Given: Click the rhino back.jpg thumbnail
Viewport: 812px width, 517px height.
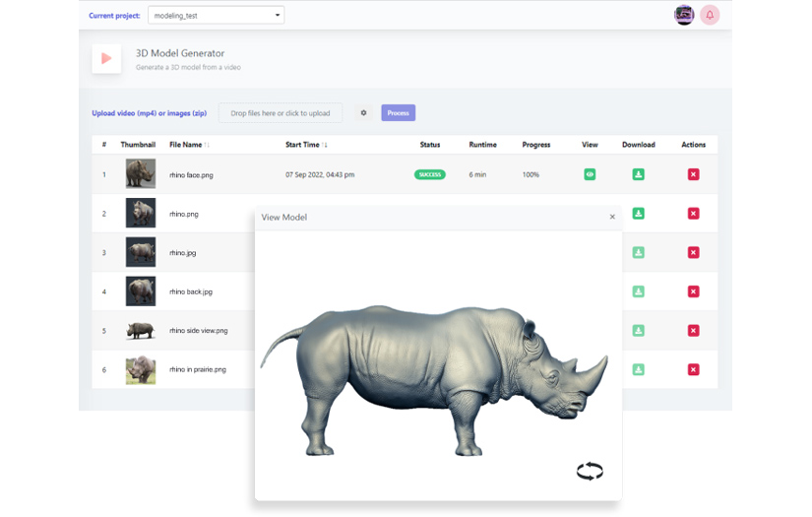Looking at the screenshot, I should pyautogui.click(x=141, y=291).
